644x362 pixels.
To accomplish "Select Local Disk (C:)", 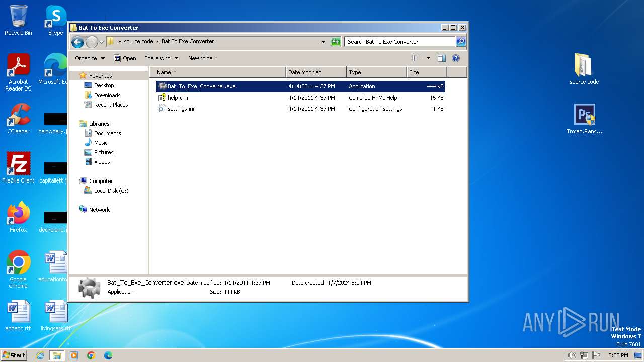I will click(111, 191).
